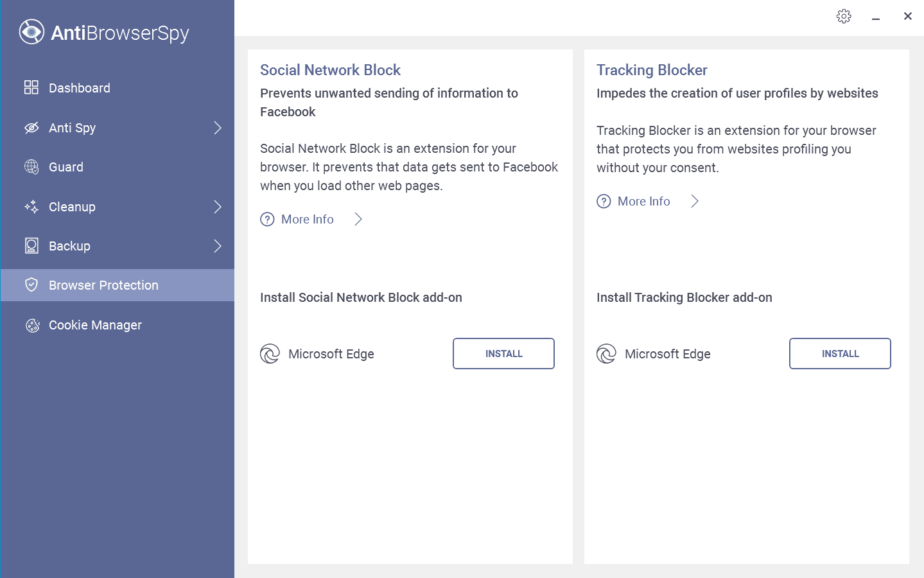The height and width of the screenshot is (578, 924).
Task: Expand the Backup submenu chevron
Action: point(218,246)
